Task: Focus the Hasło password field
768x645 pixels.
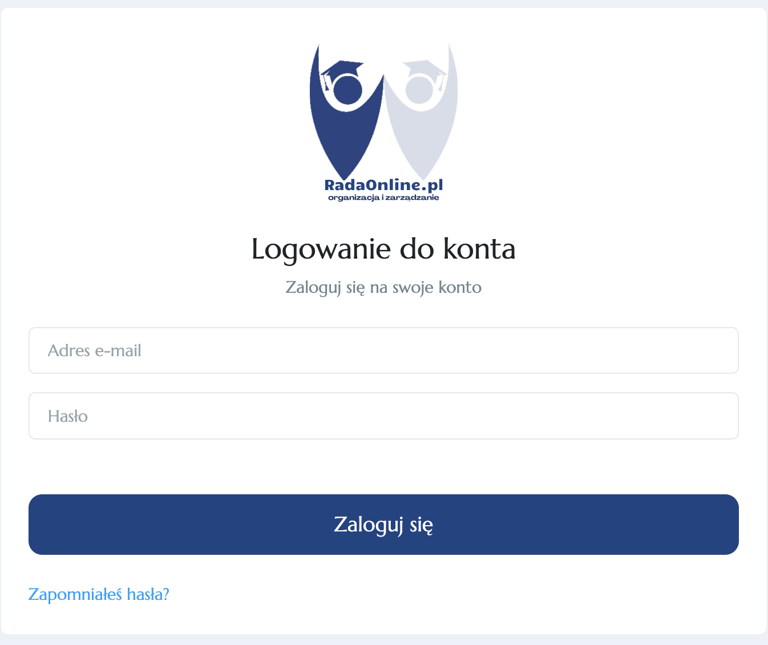Action: click(384, 416)
